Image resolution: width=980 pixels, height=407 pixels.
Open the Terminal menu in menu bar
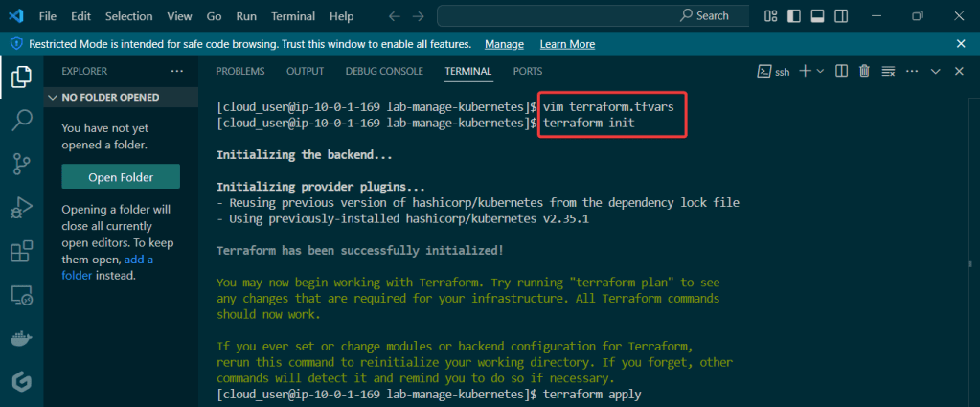click(292, 16)
